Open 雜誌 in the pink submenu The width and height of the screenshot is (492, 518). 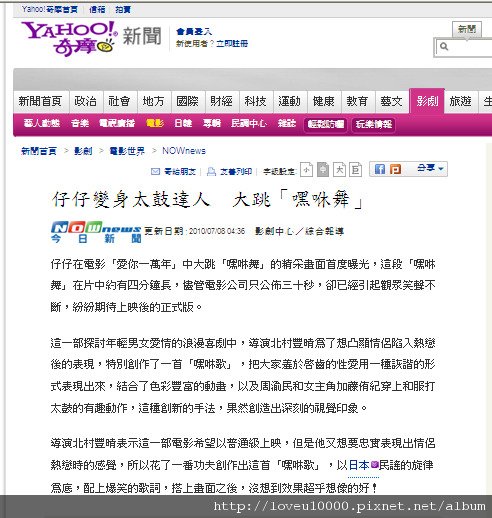coord(287,123)
